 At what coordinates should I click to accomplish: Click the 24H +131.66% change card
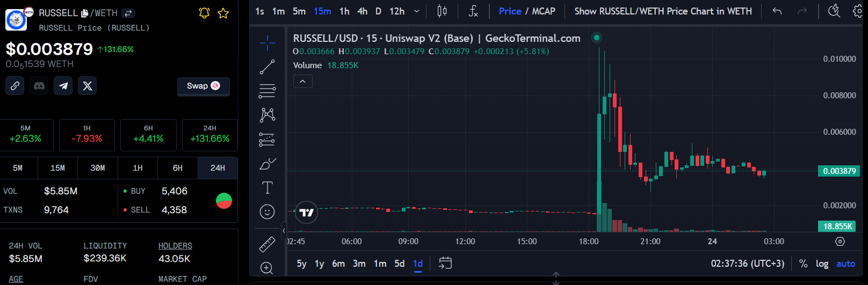point(210,135)
